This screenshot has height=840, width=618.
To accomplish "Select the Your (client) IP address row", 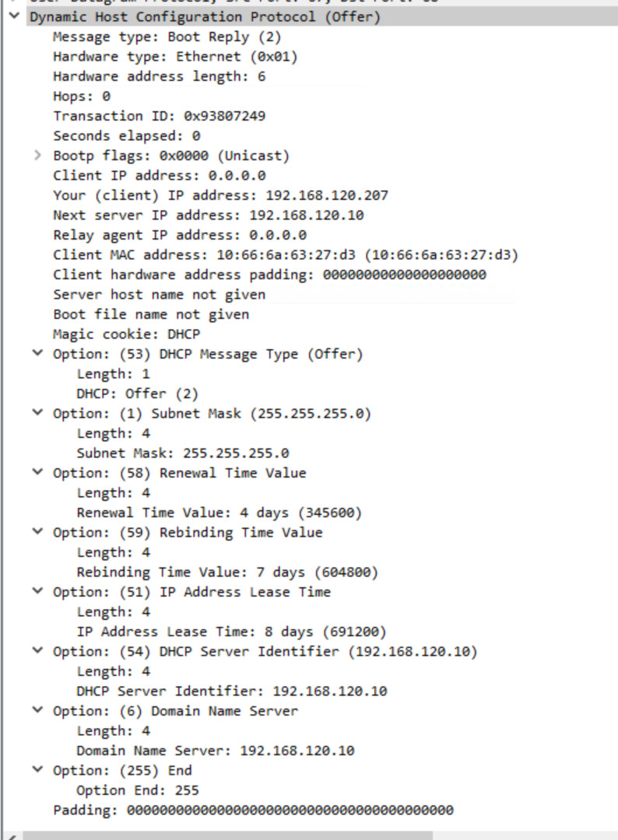I will [220, 195].
